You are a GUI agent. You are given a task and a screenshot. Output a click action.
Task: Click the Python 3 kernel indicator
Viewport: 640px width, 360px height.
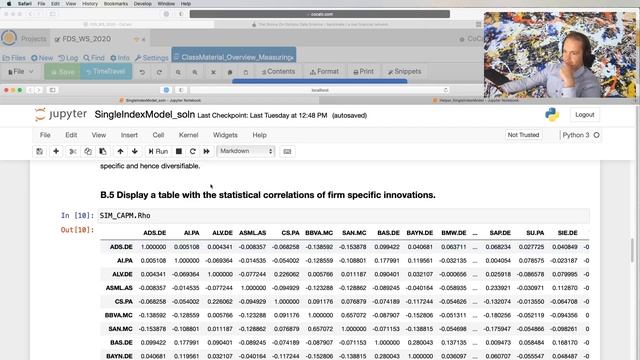pos(580,135)
